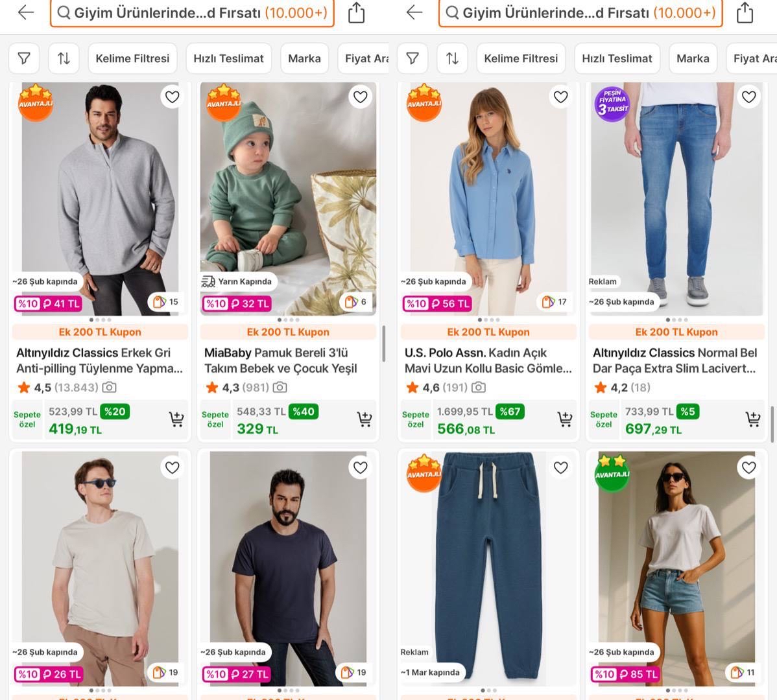
Task: Open the MiaBaby Pamuk Bereli 3'lü Takım title
Action: point(281,360)
